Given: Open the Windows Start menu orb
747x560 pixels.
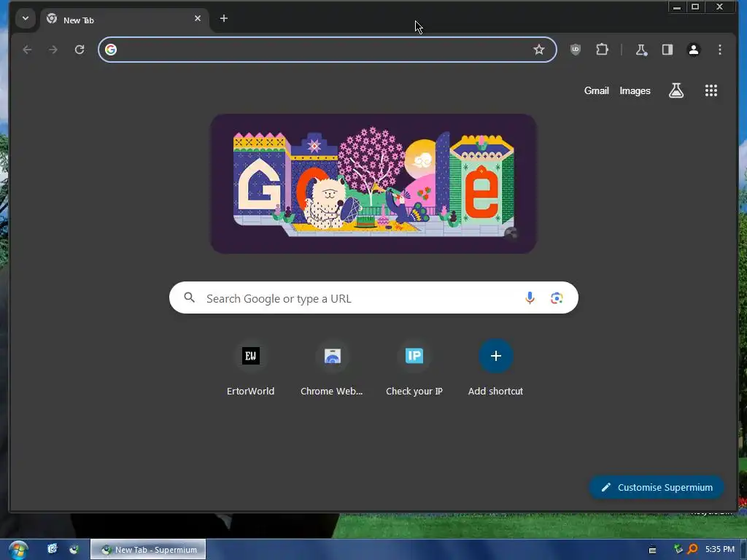Looking at the screenshot, I should click(x=18, y=550).
